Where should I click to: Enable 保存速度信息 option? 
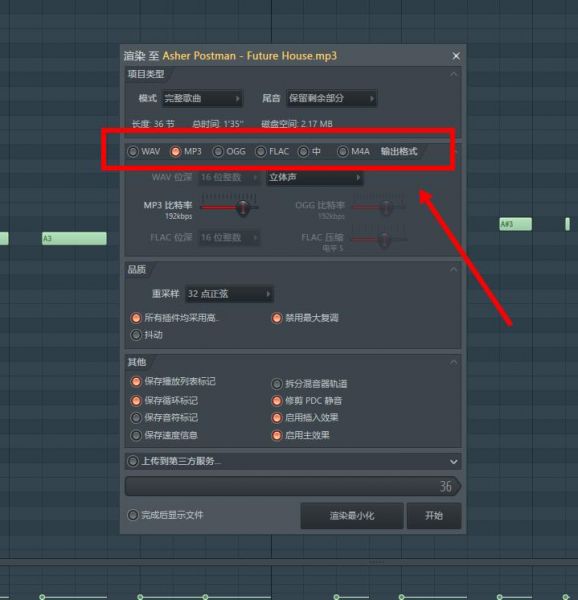136,435
